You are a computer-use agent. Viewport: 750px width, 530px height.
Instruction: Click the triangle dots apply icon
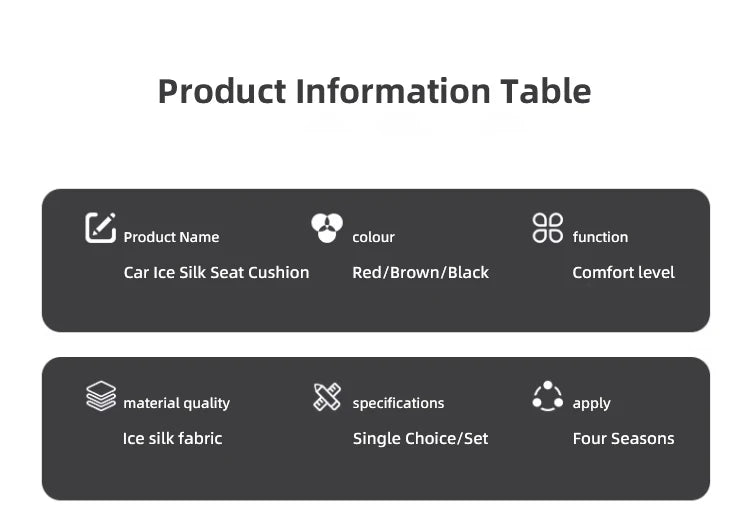[x=548, y=396]
